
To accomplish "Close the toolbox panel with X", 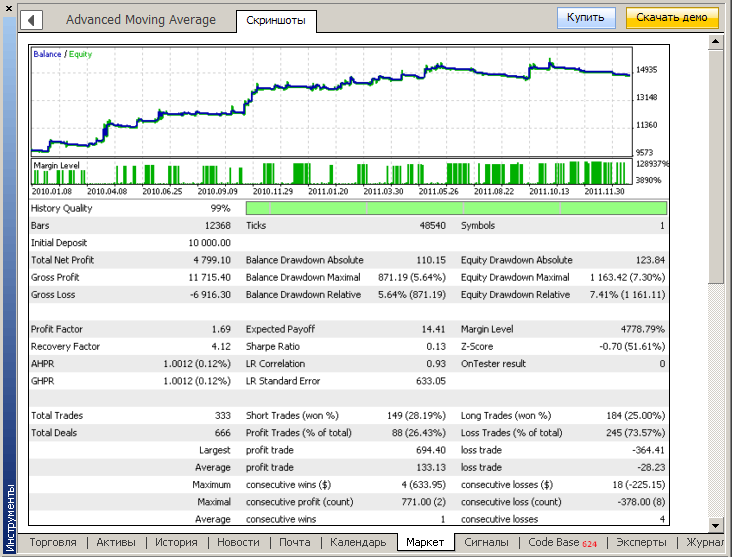I will [8, 8].
